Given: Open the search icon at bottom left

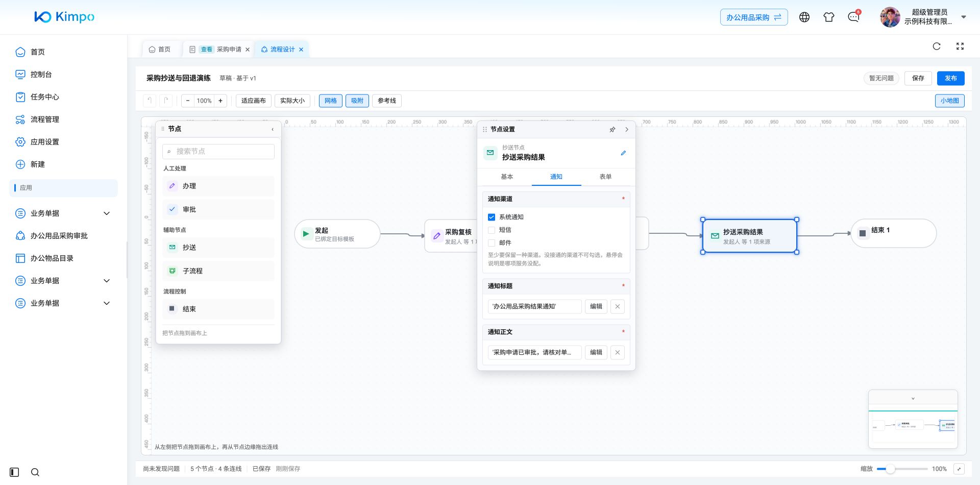Looking at the screenshot, I should click(35, 472).
